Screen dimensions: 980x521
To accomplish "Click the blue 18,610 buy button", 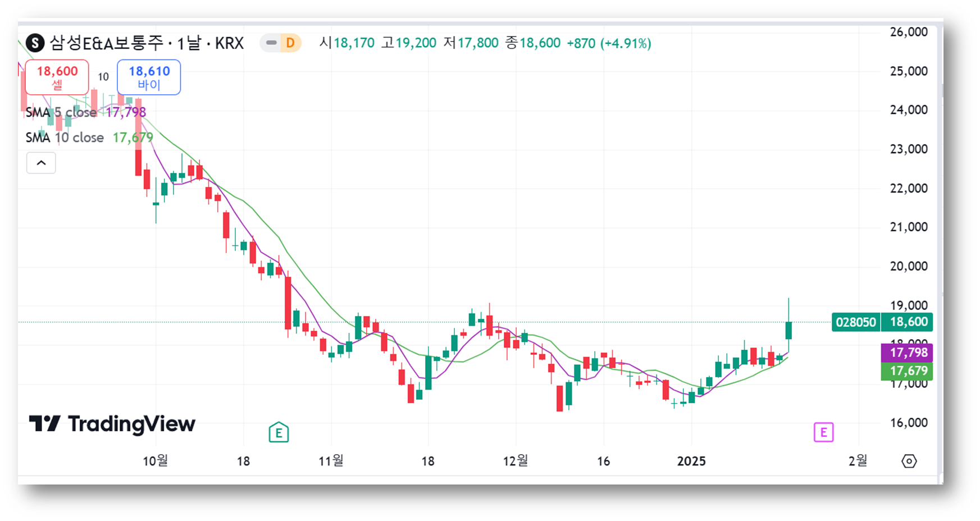I will (149, 77).
